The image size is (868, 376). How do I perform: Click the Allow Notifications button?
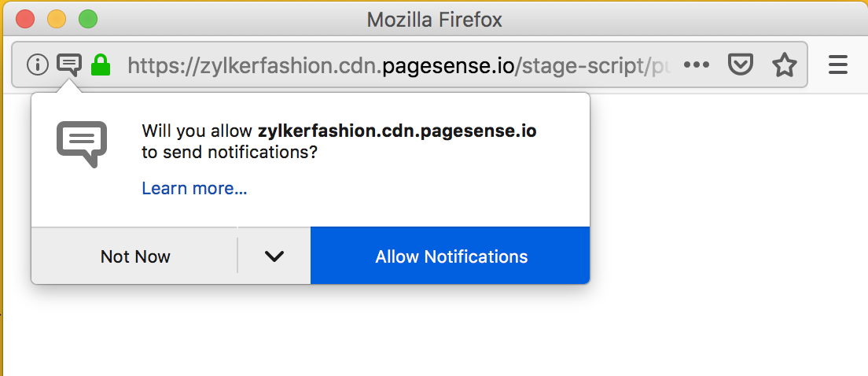451,256
